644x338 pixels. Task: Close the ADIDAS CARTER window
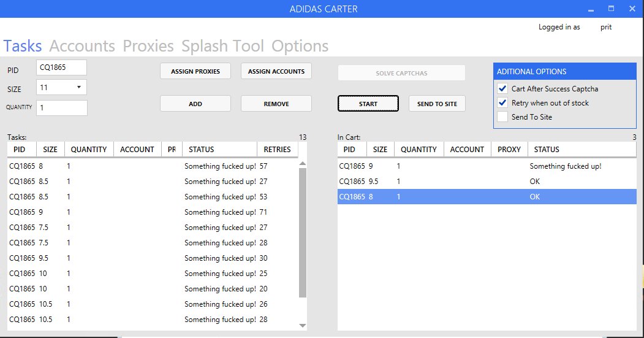[632, 9]
